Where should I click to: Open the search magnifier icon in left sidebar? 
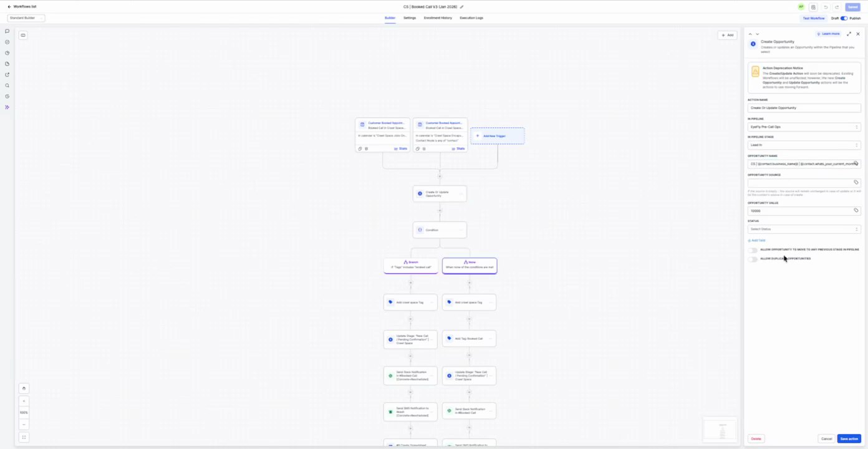click(x=7, y=85)
